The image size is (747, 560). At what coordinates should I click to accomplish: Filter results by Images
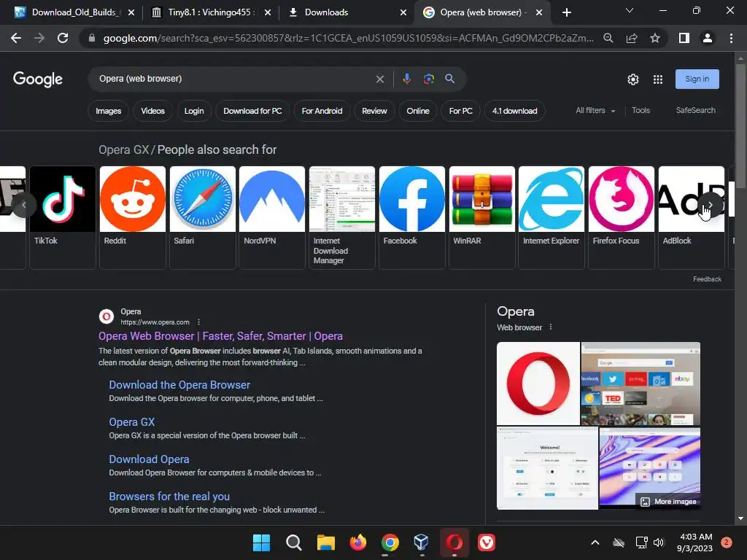point(108,111)
